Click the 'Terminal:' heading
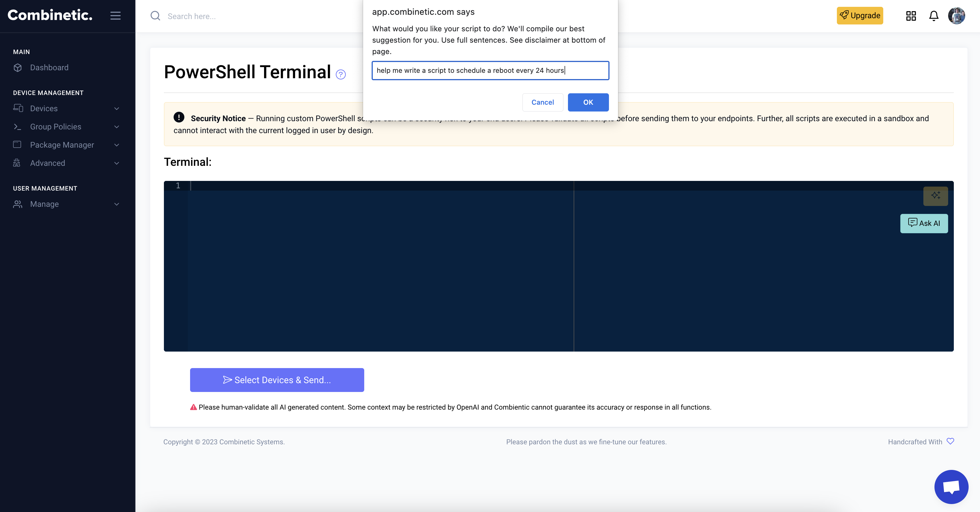 188,162
